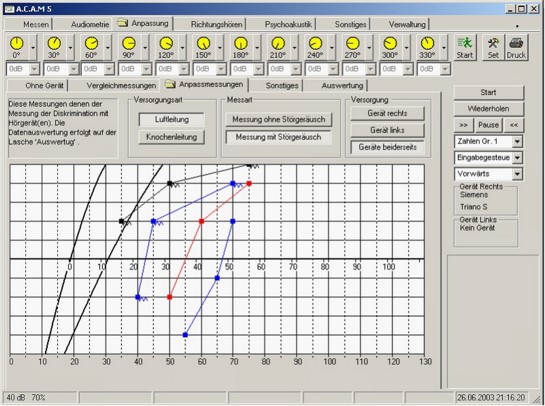545x406 pixels.
Task: Toggle the Gerät rechts option
Action: pos(387,113)
